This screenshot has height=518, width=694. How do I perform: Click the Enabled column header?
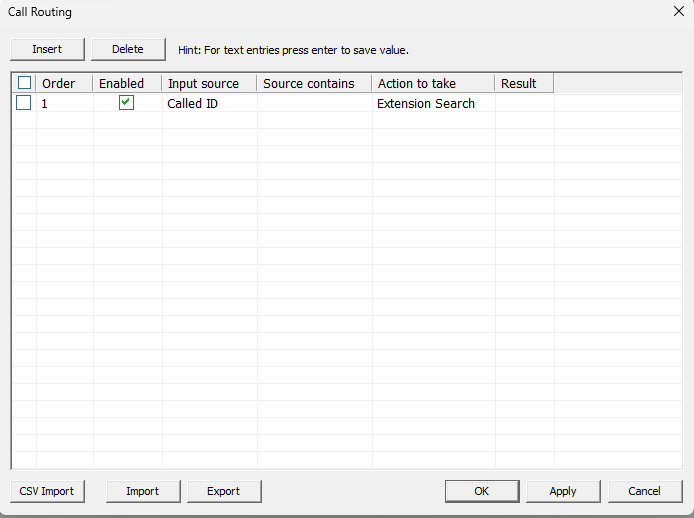point(127,83)
